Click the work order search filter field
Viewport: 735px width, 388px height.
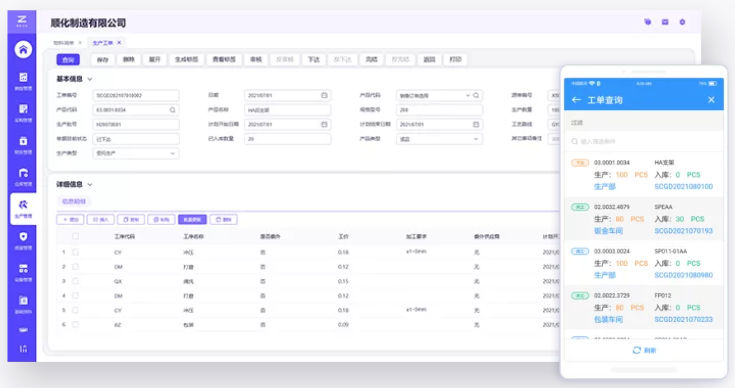tap(644, 141)
